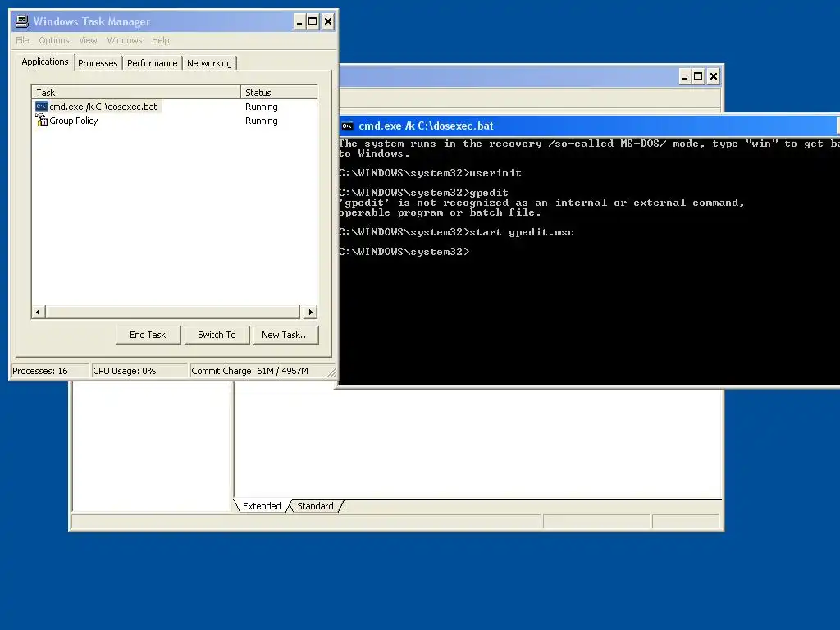
Task: Click the End Task button
Action: pyautogui.click(x=148, y=335)
